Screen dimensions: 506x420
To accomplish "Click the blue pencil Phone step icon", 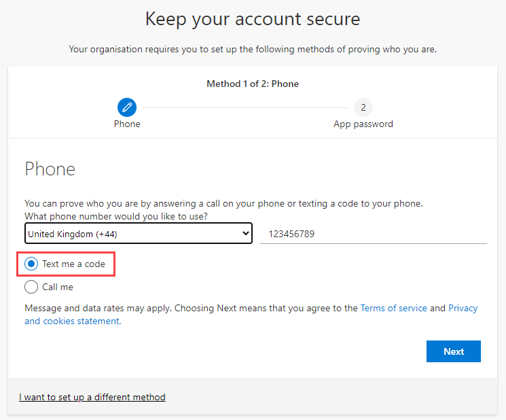I will coord(127,107).
